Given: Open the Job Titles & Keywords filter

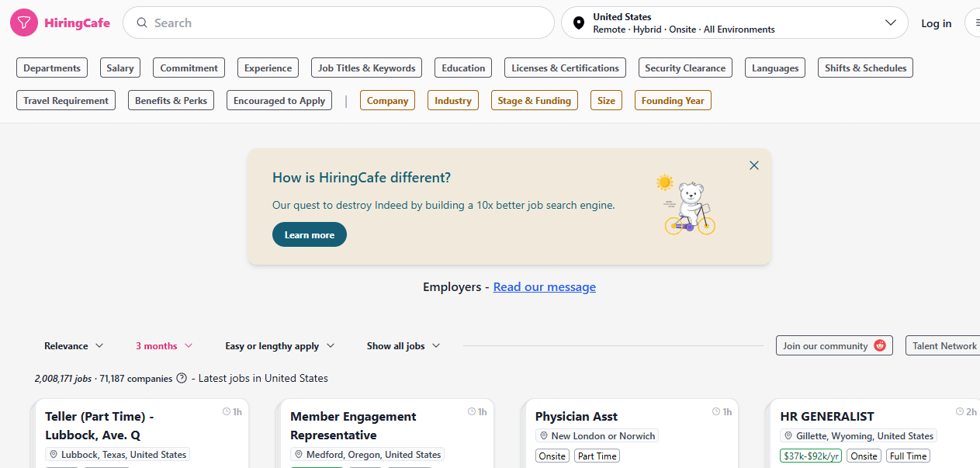Looking at the screenshot, I should coord(367,68).
